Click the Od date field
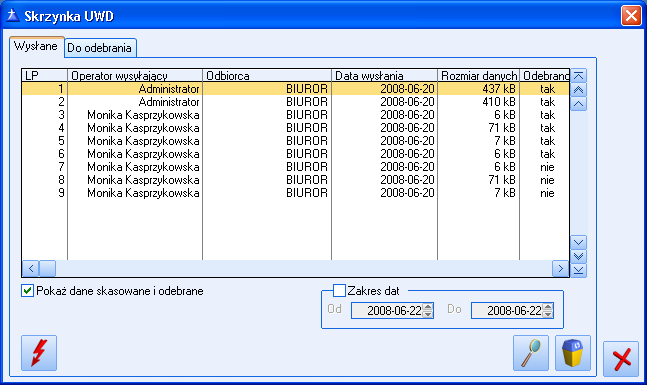 [x=387, y=310]
